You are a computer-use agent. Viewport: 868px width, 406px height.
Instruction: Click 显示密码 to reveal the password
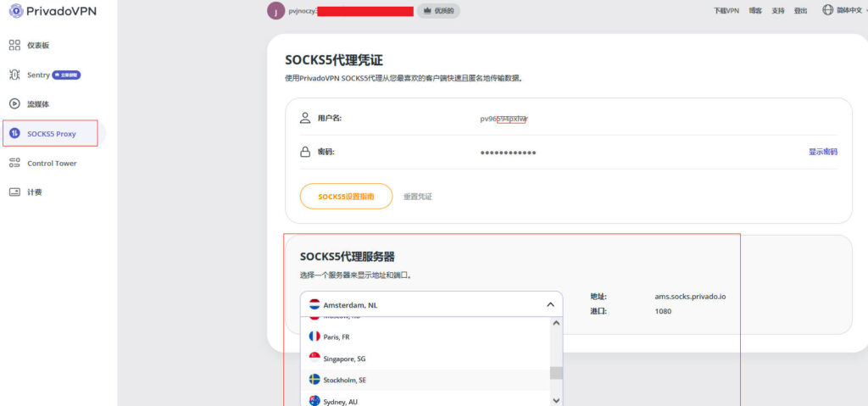[x=822, y=152]
